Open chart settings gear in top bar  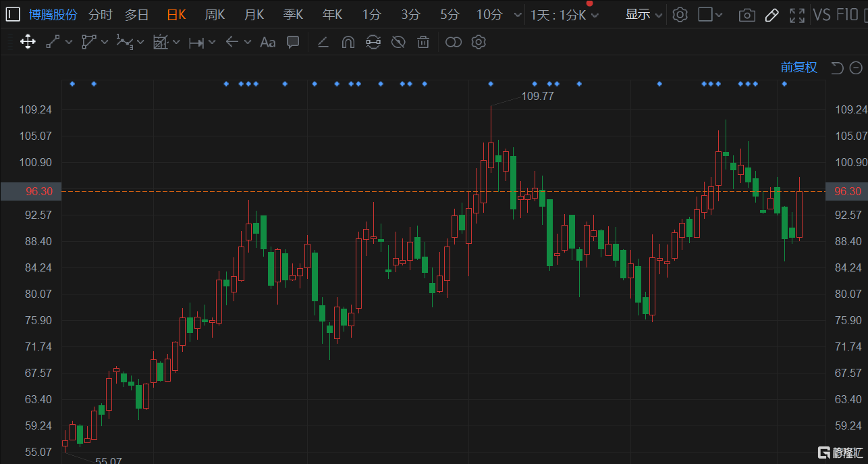(680, 14)
